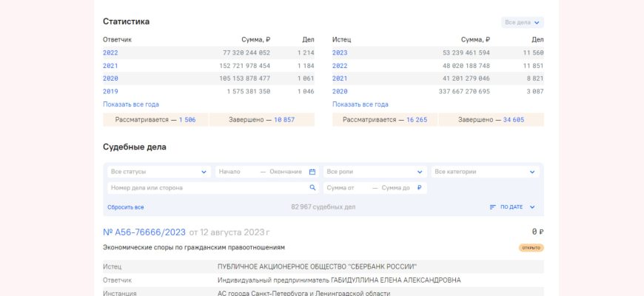Click the magnifier icon in case number search
The width and height of the screenshot is (644, 296).
point(312,188)
